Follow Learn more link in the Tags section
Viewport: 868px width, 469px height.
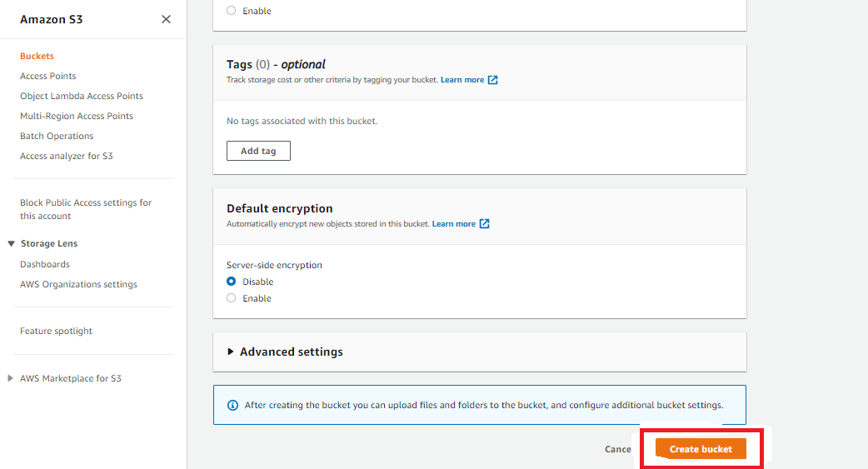[462, 80]
